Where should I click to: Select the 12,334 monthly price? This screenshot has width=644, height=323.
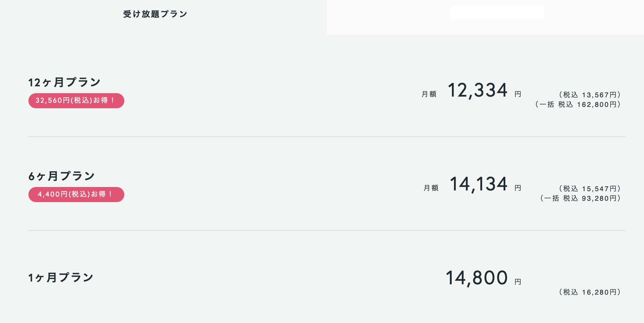[x=478, y=90]
